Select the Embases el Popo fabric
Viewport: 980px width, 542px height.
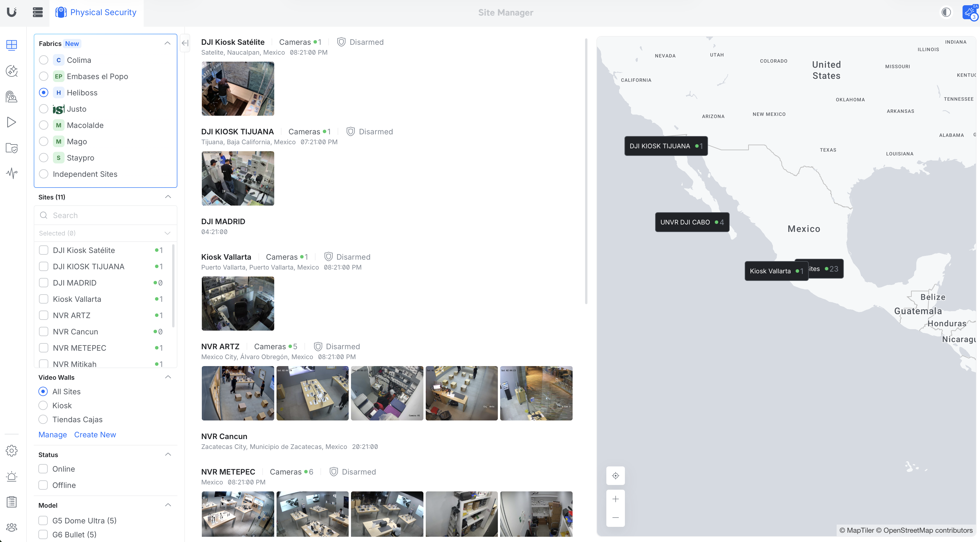(x=44, y=76)
